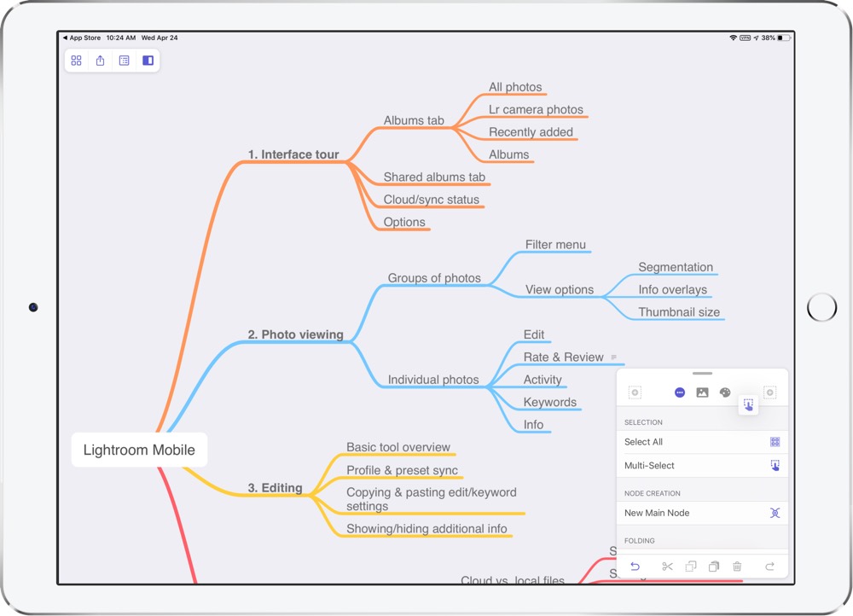Select the Cloud/sync status node
Image resolution: width=853 pixels, height=616 pixels.
(432, 200)
